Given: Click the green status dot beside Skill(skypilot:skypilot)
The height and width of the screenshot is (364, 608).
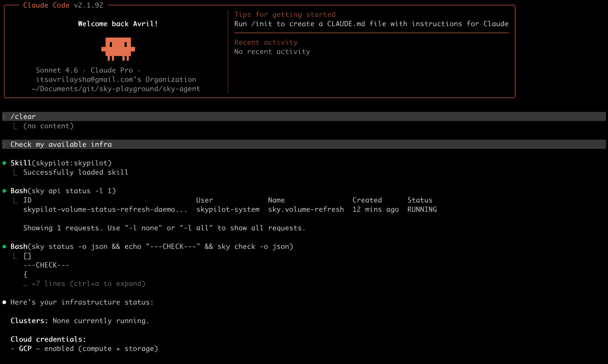Looking at the screenshot, I should [x=4, y=163].
